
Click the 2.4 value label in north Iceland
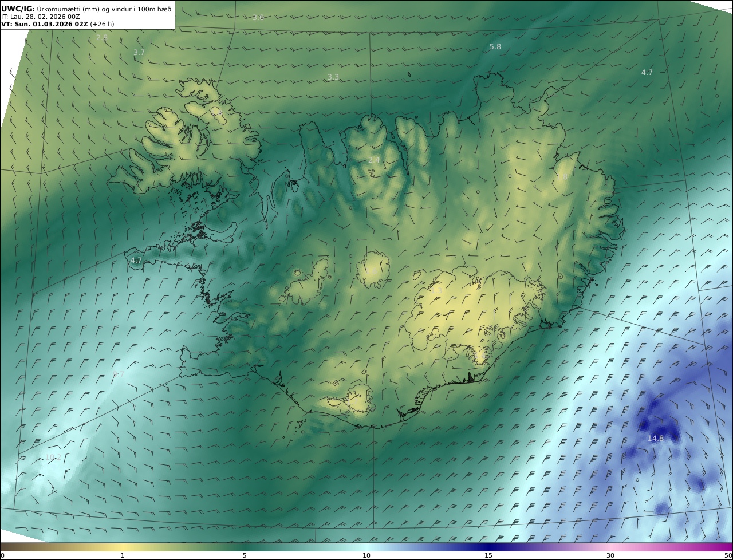click(374, 160)
